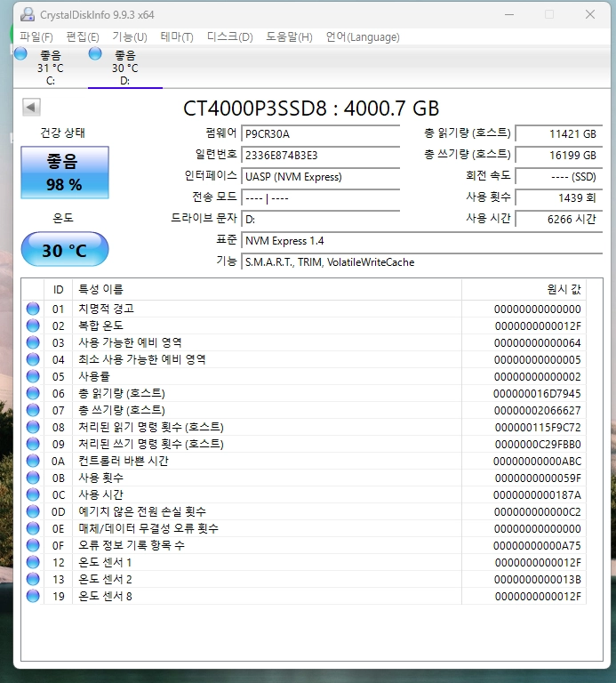The width and height of the screenshot is (616, 683).
Task: Click the status orb of row 05 사용률
Action: [x=33, y=376]
